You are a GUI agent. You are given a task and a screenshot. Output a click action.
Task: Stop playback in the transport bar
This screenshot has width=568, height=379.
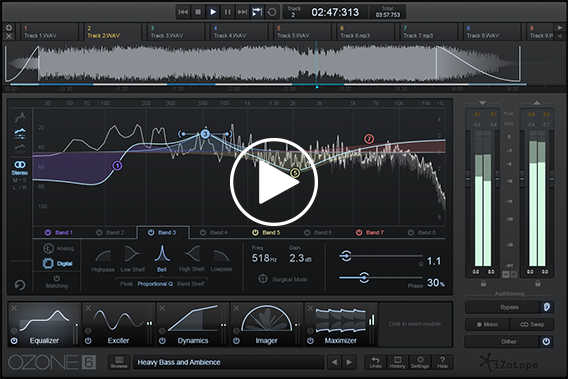(x=198, y=12)
